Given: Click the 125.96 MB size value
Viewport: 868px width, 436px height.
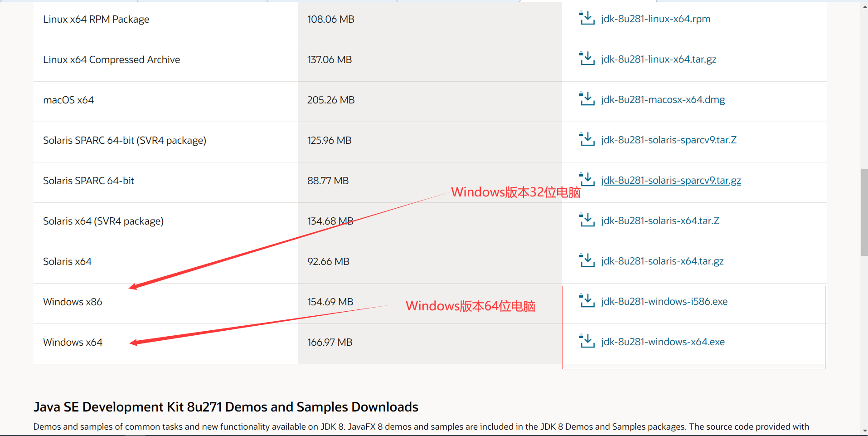Looking at the screenshot, I should [330, 141].
